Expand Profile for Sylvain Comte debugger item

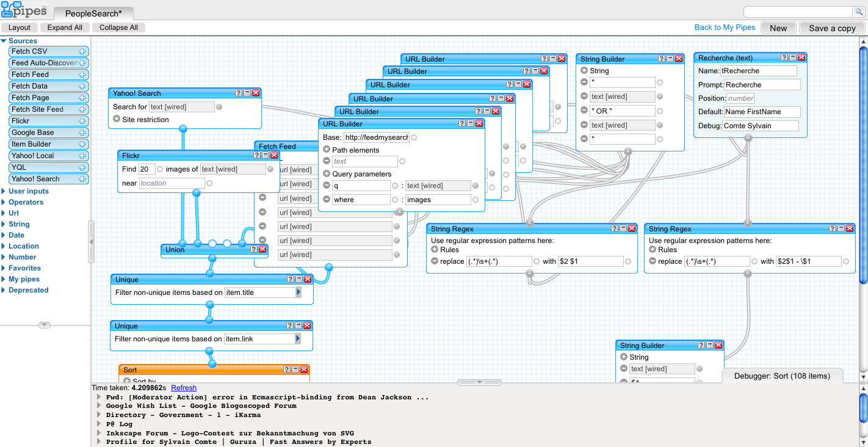pos(99,442)
